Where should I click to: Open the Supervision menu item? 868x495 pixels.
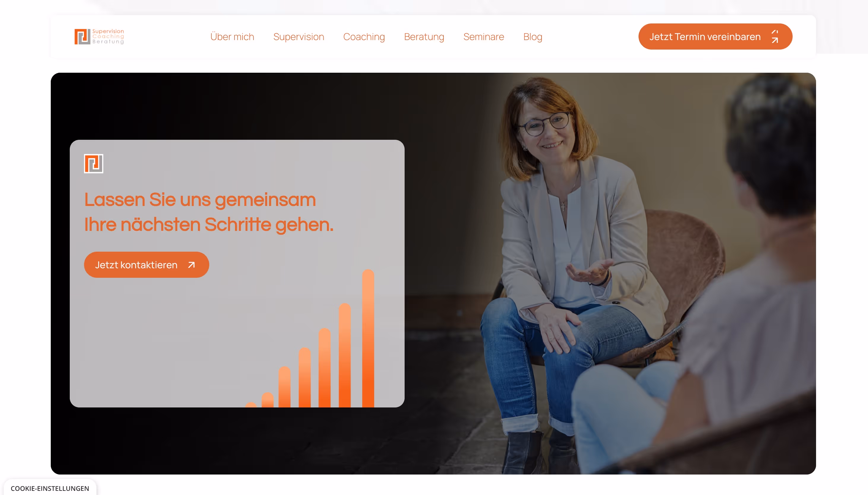coord(299,37)
